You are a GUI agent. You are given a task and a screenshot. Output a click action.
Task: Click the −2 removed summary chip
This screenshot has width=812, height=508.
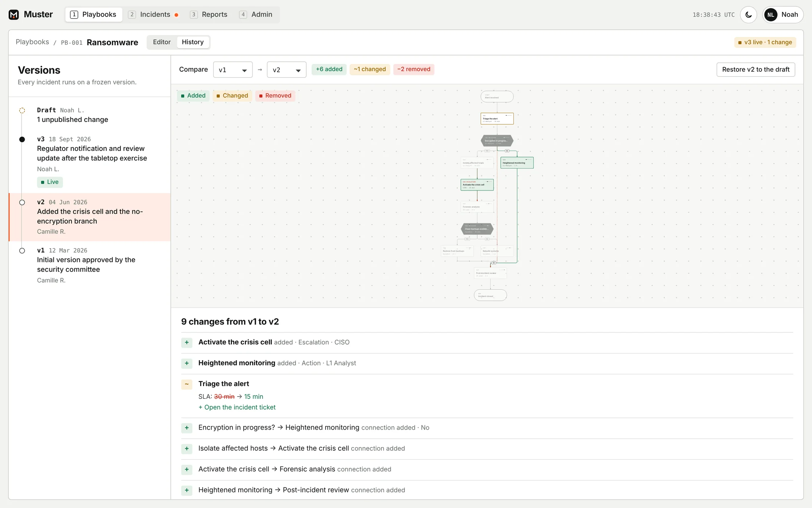click(x=414, y=69)
